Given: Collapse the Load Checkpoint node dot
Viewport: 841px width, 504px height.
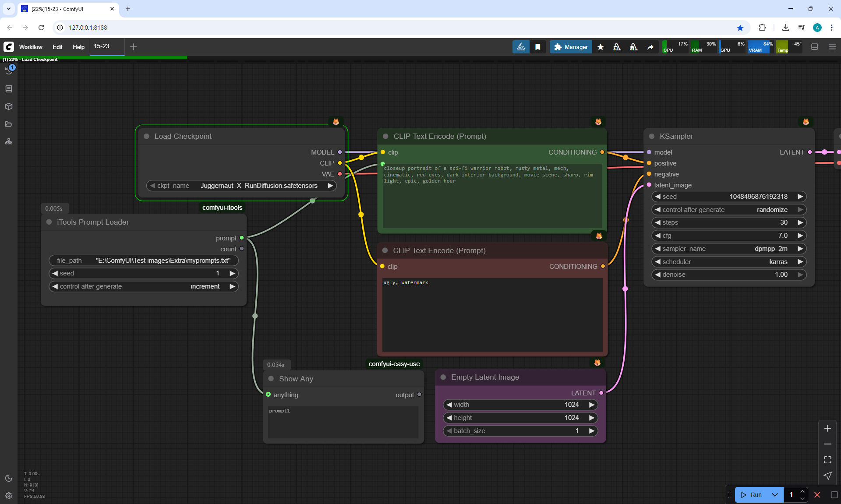Looking at the screenshot, I should coord(147,136).
